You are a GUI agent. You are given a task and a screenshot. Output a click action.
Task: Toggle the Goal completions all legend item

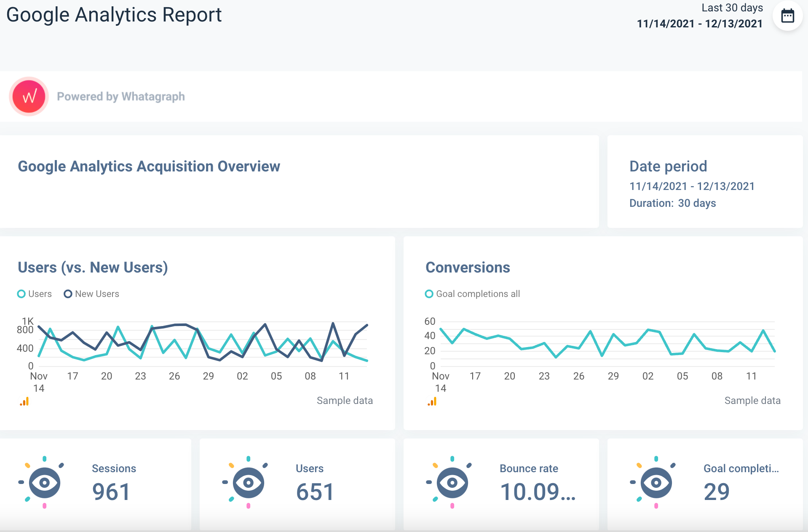[473, 294]
